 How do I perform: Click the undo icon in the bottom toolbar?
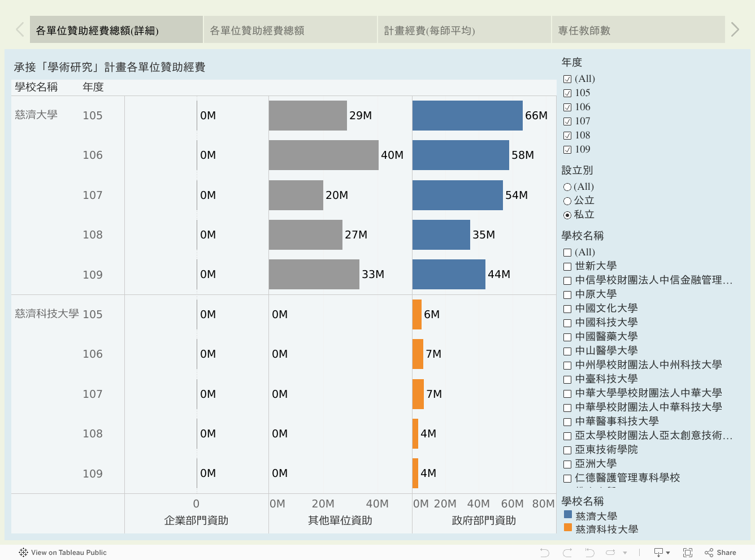click(544, 553)
